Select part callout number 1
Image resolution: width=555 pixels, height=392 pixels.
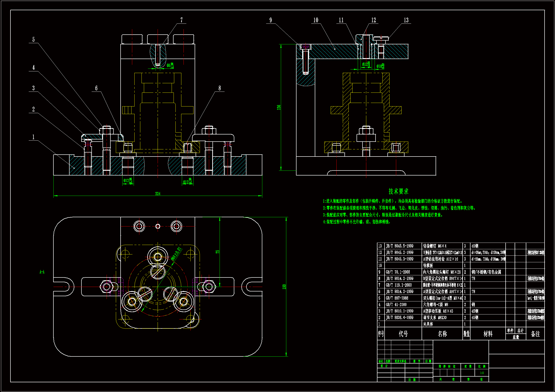tap(33, 137)
